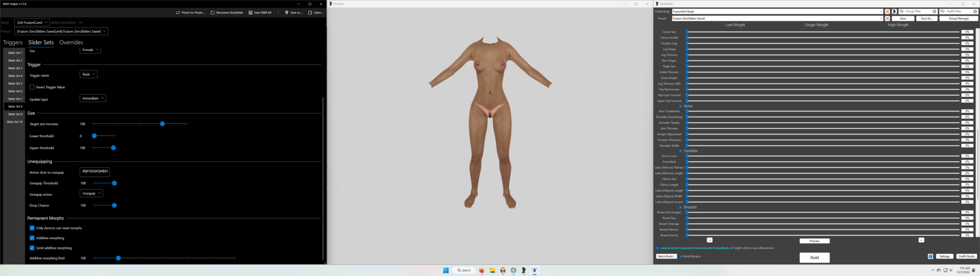The width and height of the screenshot is (980, 276).
Task: Show hidden system tray icons
Action: (933, 270)
